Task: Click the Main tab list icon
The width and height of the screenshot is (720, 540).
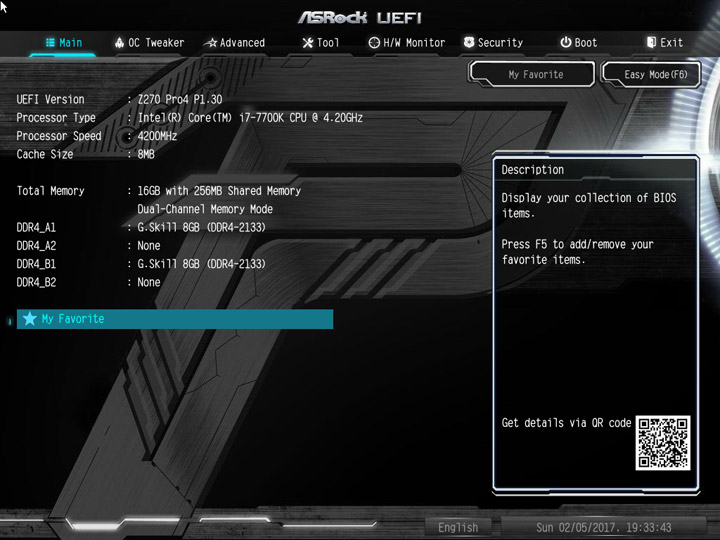Action: 50,43
